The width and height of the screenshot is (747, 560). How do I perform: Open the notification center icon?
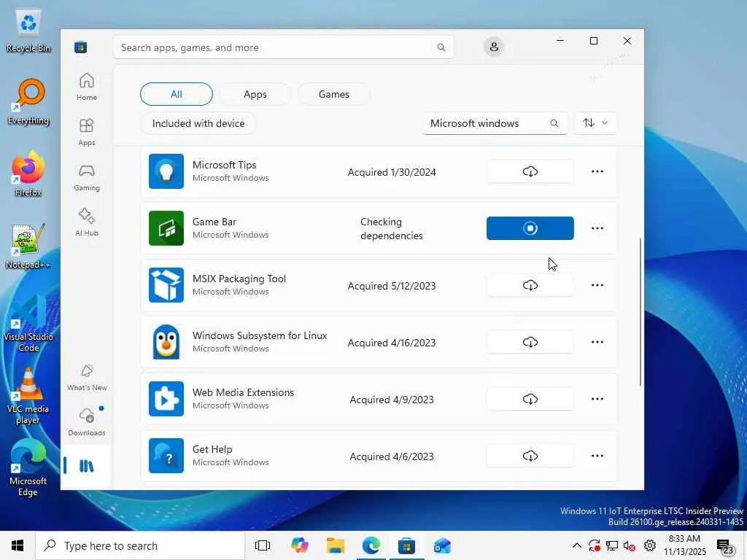(x=724, y=546)
